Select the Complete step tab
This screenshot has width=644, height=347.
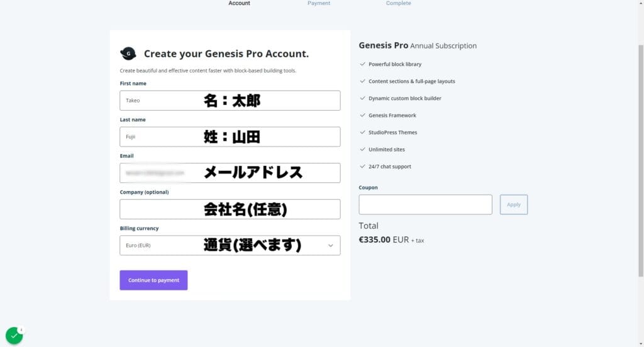click(398, 3)
